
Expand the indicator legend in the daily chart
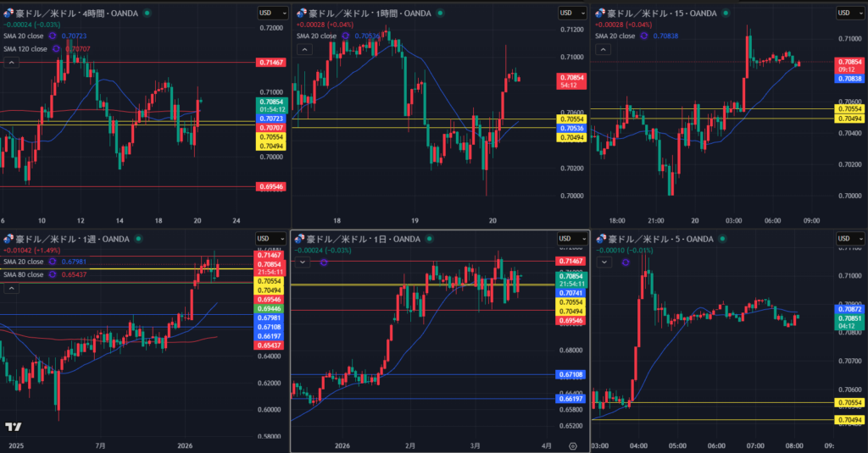[302, 262]
